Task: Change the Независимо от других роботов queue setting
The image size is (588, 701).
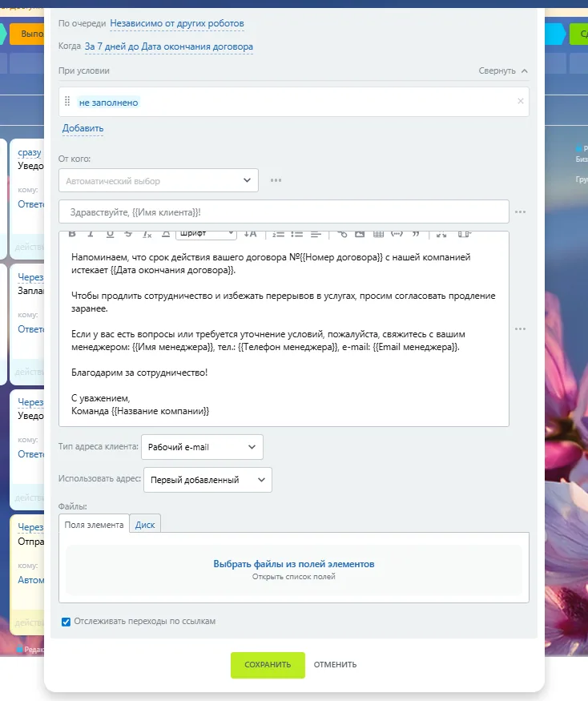Action: [x=177, y=23]
